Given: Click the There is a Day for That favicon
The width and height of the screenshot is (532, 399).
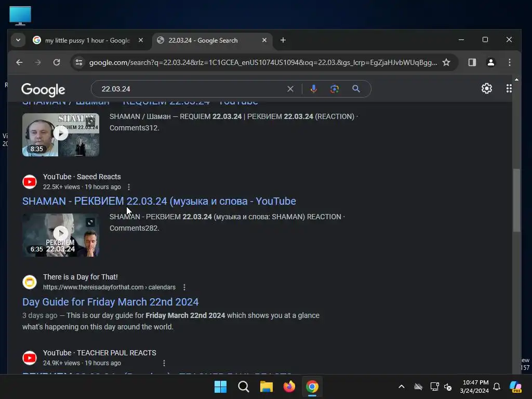Looking at the screenshot, I should (30, 282).
